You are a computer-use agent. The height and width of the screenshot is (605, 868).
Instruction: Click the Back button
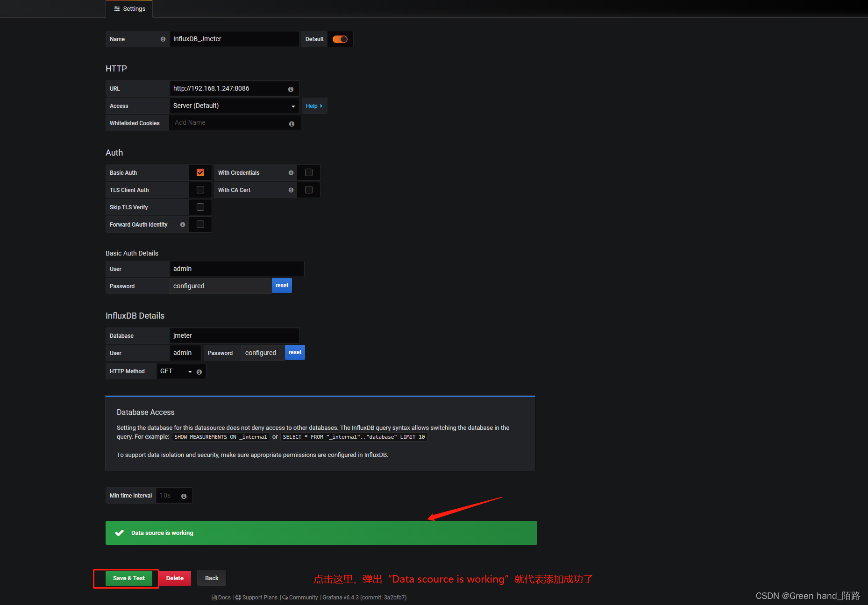point(212,578)
